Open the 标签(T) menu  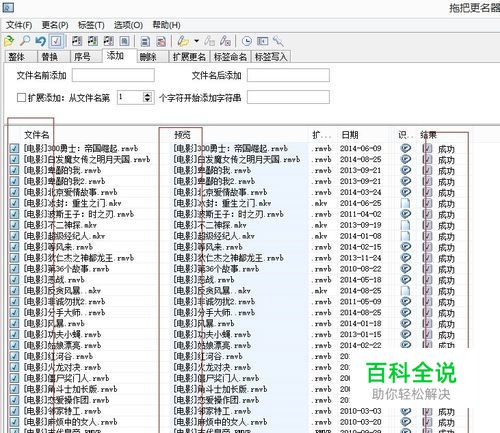point(91,25)
